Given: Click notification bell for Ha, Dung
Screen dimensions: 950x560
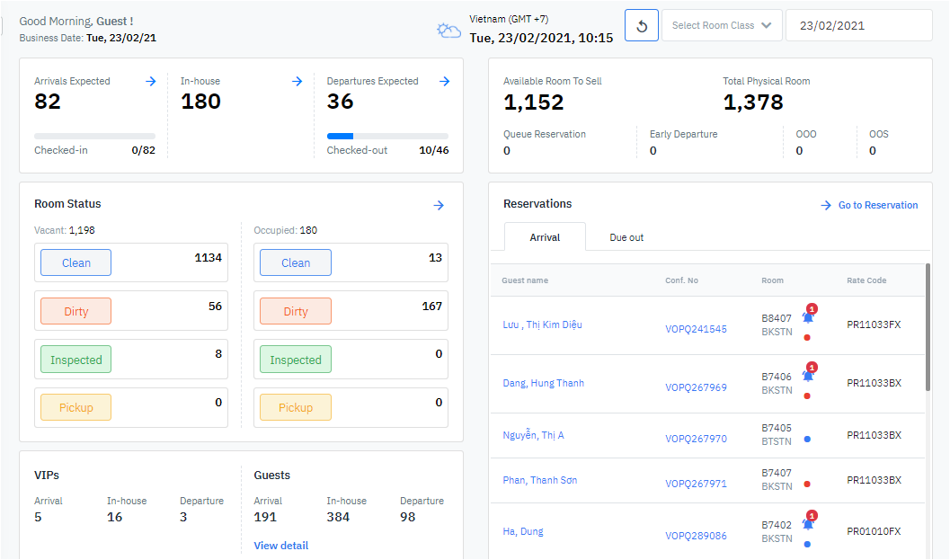Looking at the screenshot, I should pos(808,523).
